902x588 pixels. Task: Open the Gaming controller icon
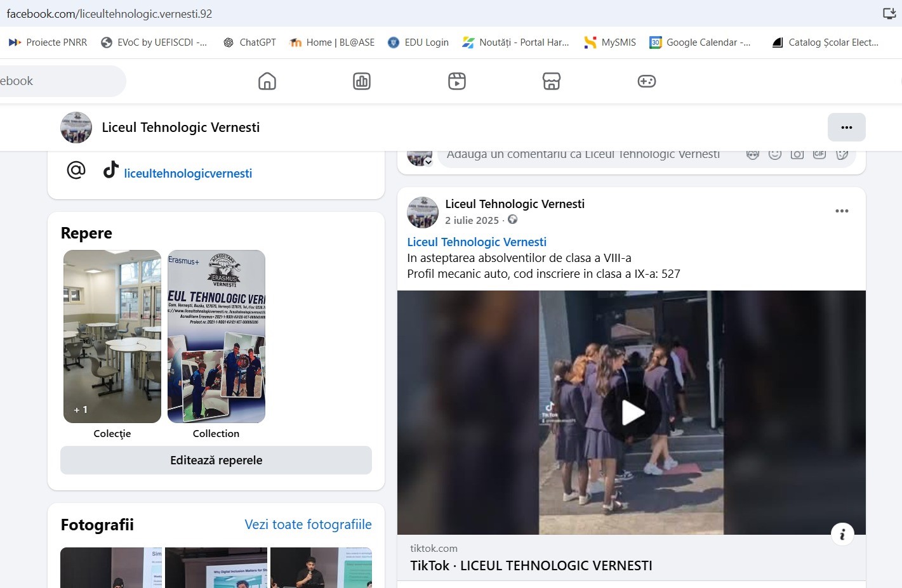pyautogui.click(x=647, y=81)
